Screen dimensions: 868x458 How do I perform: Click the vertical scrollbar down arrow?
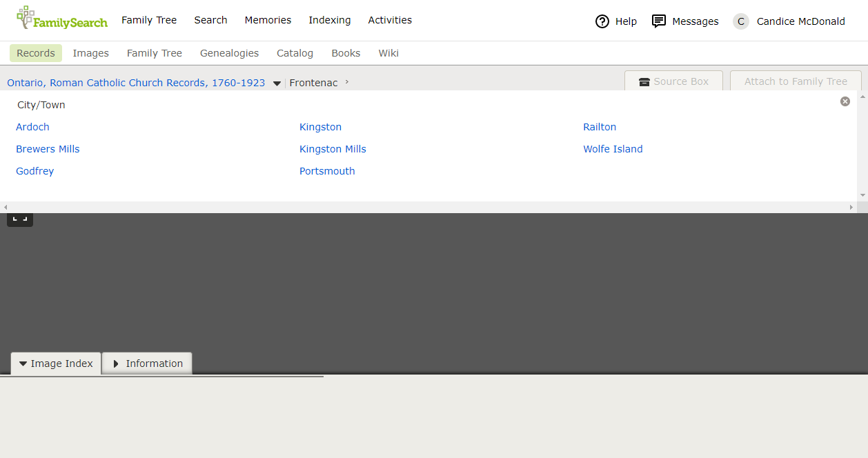click(x=862, y=195)
